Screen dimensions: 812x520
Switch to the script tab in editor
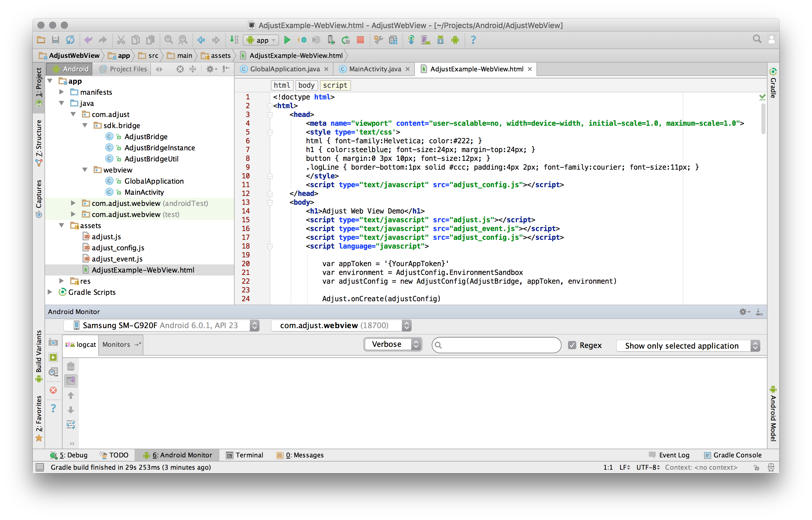(335, 85)
